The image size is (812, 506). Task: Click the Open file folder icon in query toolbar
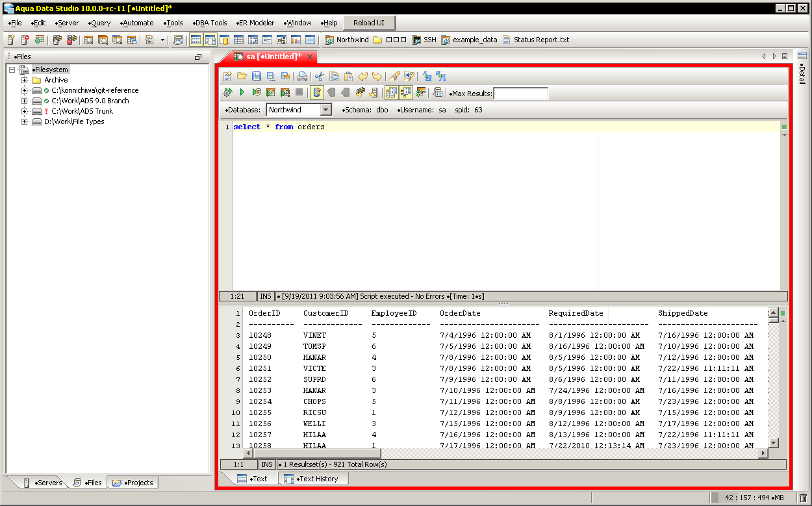point(242,76)
